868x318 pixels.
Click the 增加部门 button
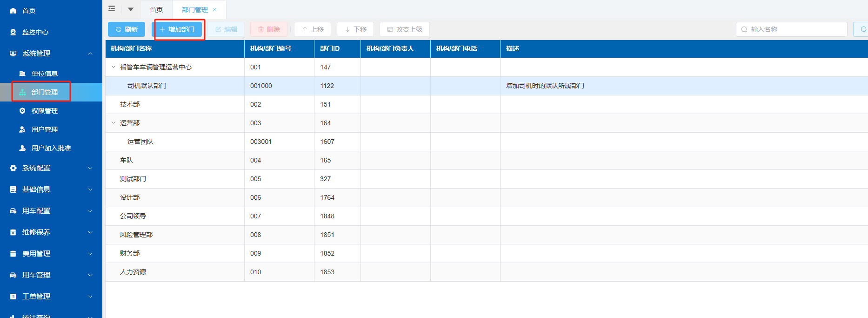177,29
